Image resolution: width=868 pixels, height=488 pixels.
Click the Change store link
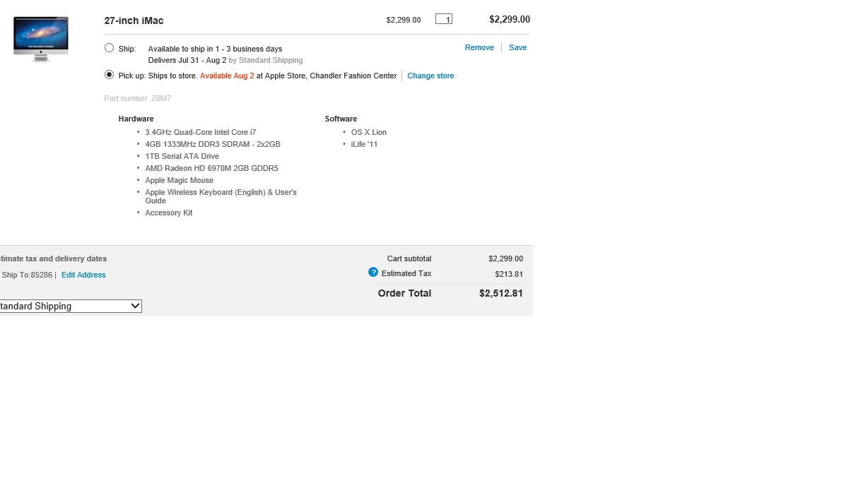coord(430,76)
